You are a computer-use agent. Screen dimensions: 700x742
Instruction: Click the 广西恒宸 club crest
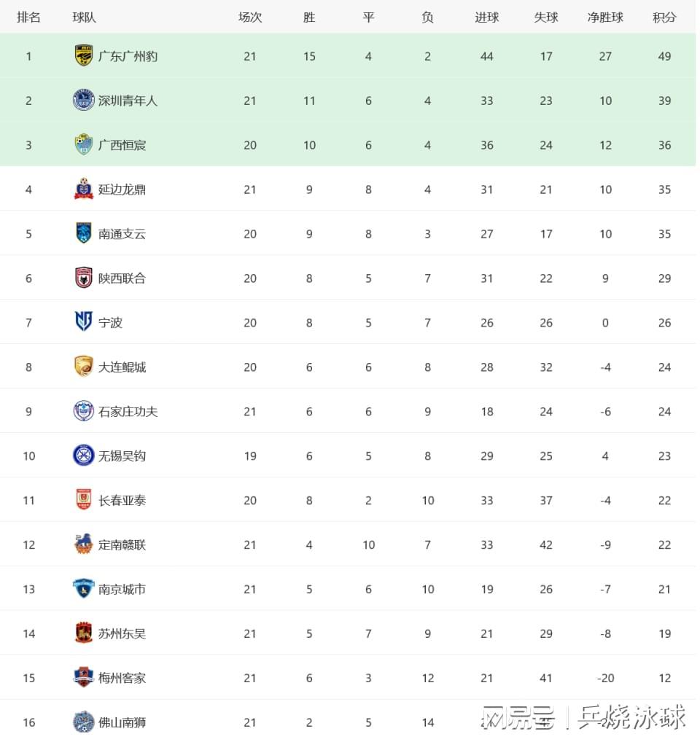[84, 145]
